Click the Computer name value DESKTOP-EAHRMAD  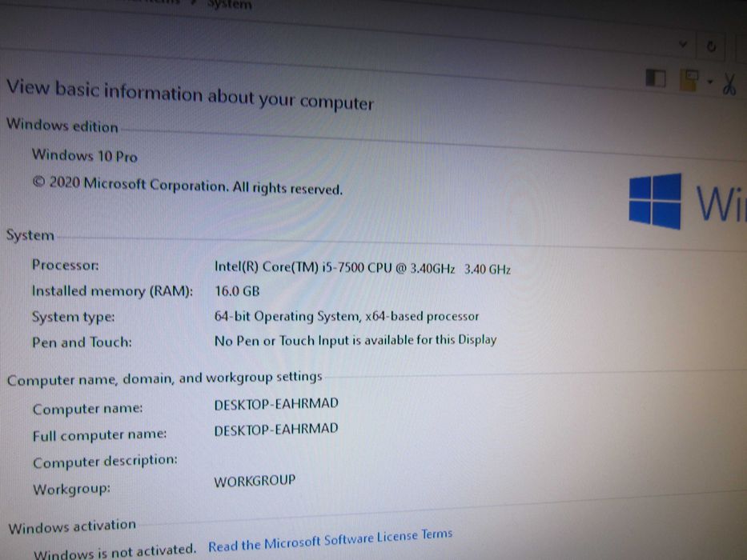(276, 404)
